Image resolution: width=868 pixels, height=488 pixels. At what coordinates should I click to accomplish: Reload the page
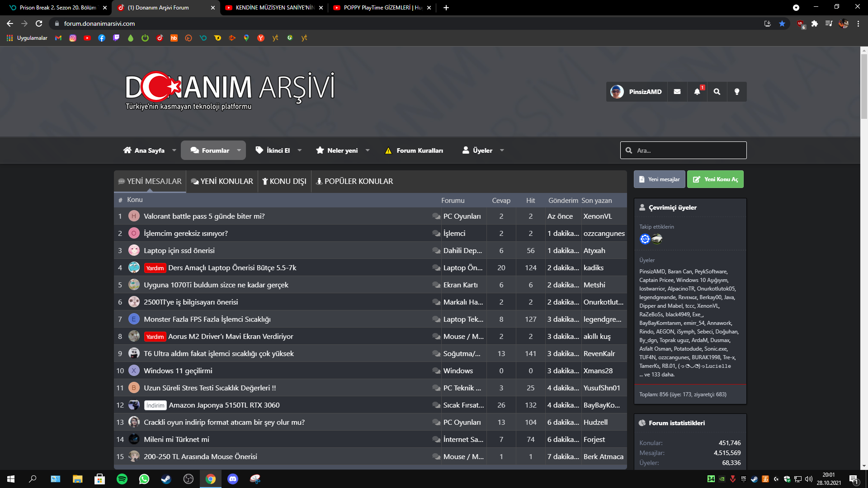39,23
